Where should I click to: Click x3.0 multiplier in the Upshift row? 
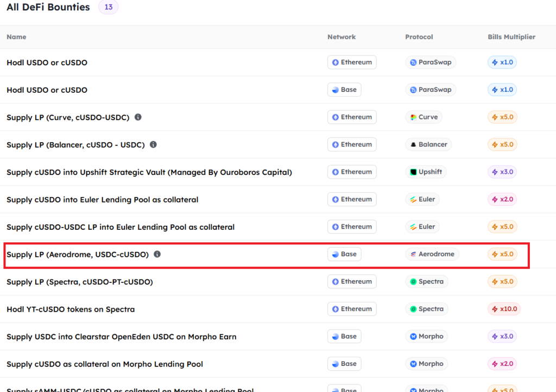[x=502, y=172]
